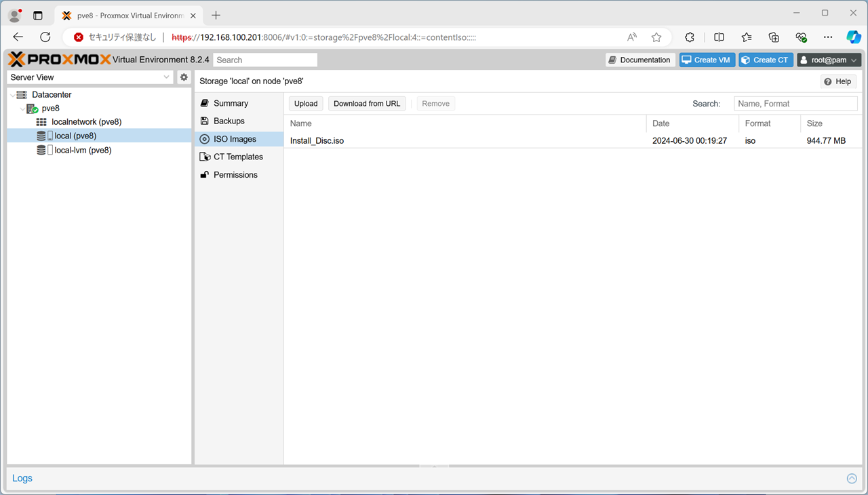Open the Permissions section
The image size is (868, 495).
pos(235,175)
